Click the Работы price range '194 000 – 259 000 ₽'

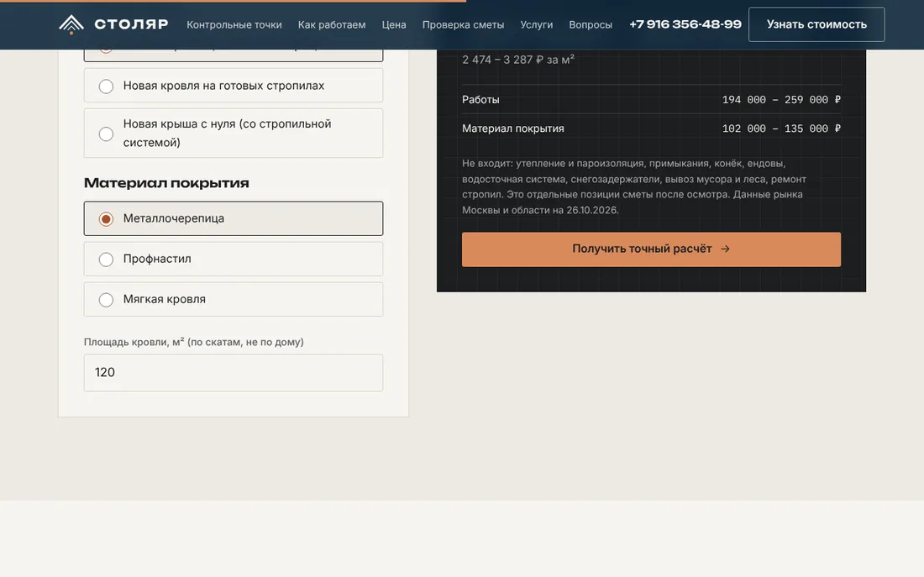[781, 100]
